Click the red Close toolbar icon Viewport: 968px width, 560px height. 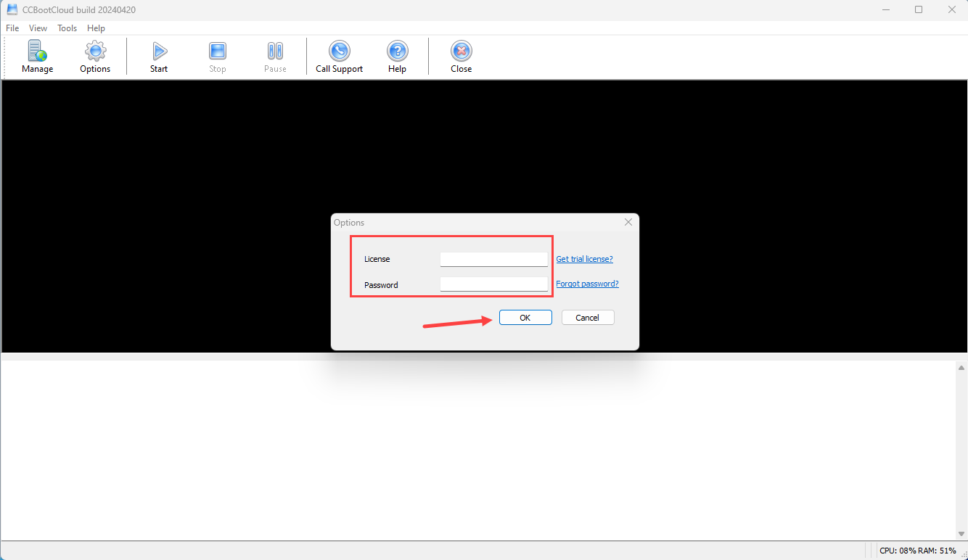coord(461,52)
